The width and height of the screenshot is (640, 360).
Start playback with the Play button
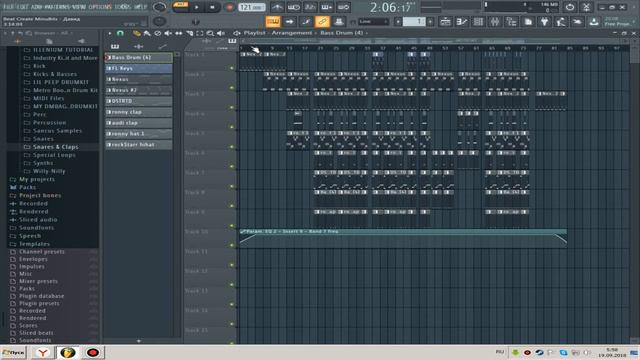click(x=197, y=7)
